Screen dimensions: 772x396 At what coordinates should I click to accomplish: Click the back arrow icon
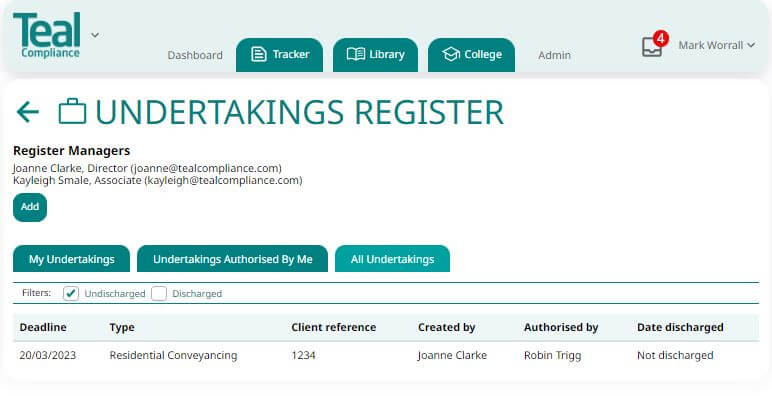[x=28, y=112]
